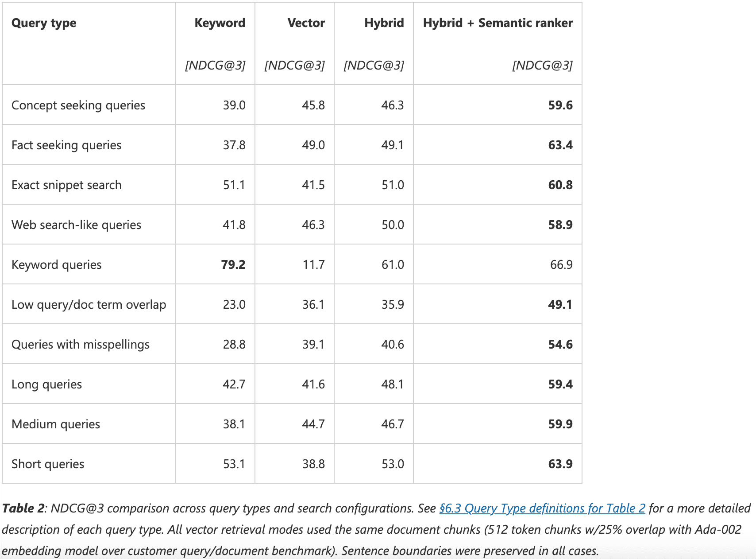
Task: Open the §6.3 Query Type definitions link
Action: [x=542, y=509]
